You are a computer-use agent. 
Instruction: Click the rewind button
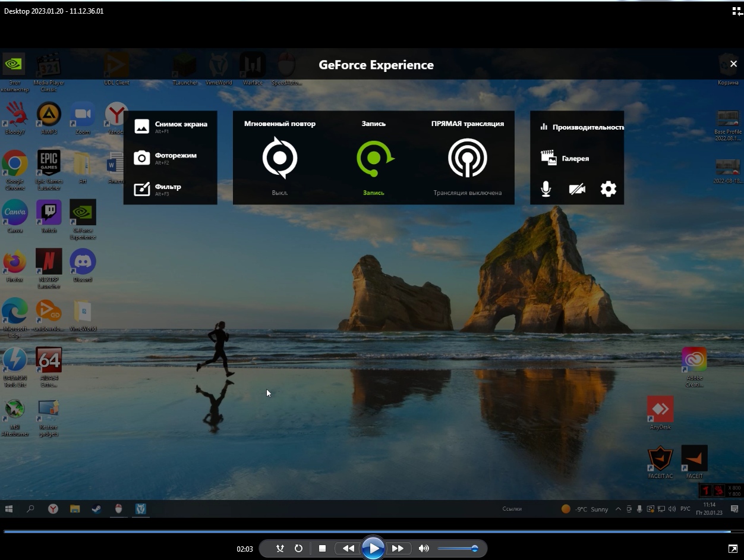348,548
